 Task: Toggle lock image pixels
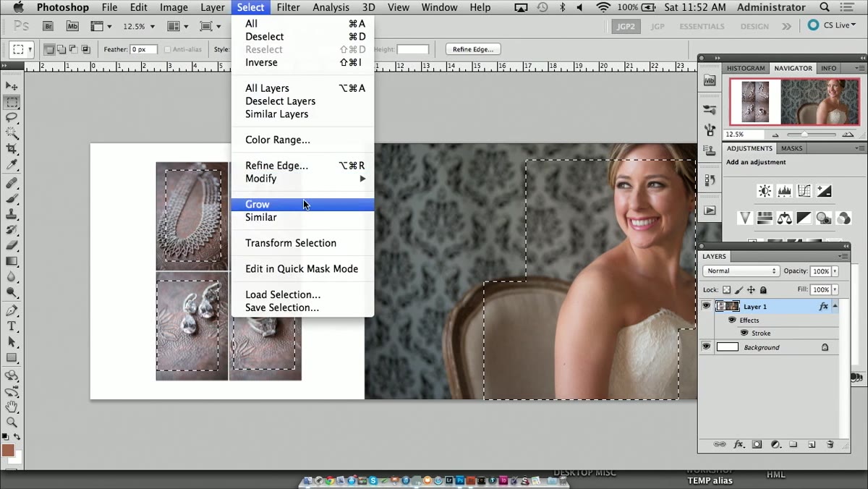[739, 290]
